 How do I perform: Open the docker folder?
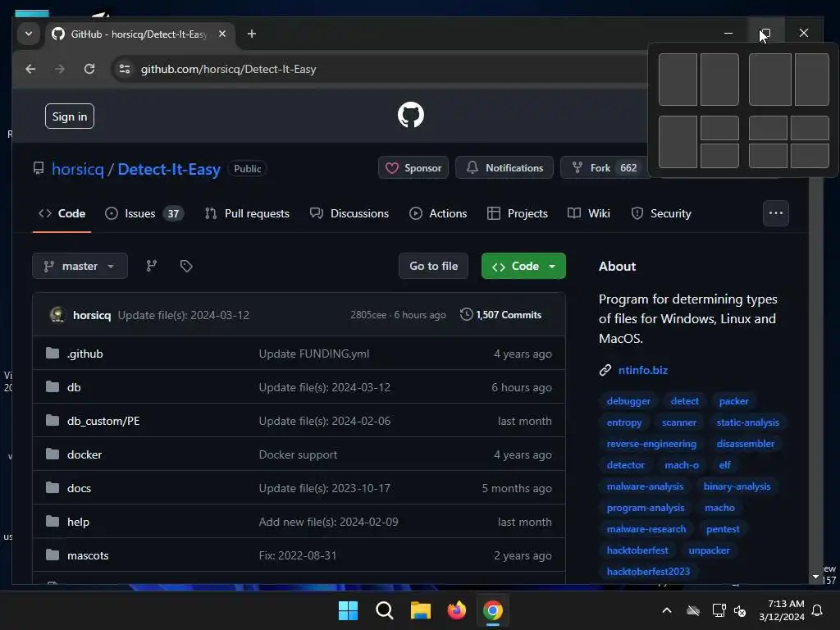coord(84,454)
